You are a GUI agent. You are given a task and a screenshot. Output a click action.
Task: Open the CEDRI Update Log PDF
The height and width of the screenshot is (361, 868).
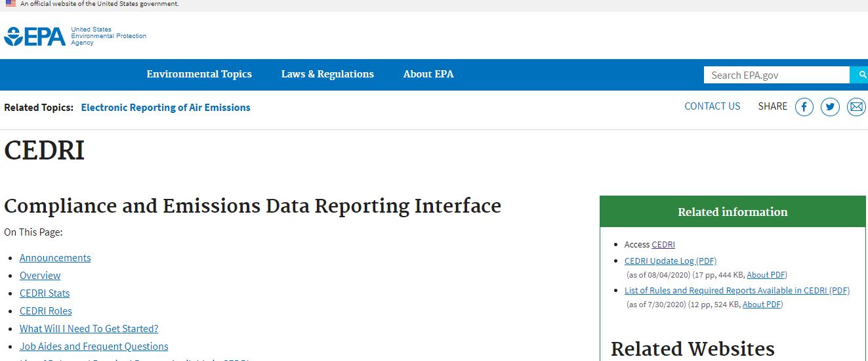click(670, 261)
